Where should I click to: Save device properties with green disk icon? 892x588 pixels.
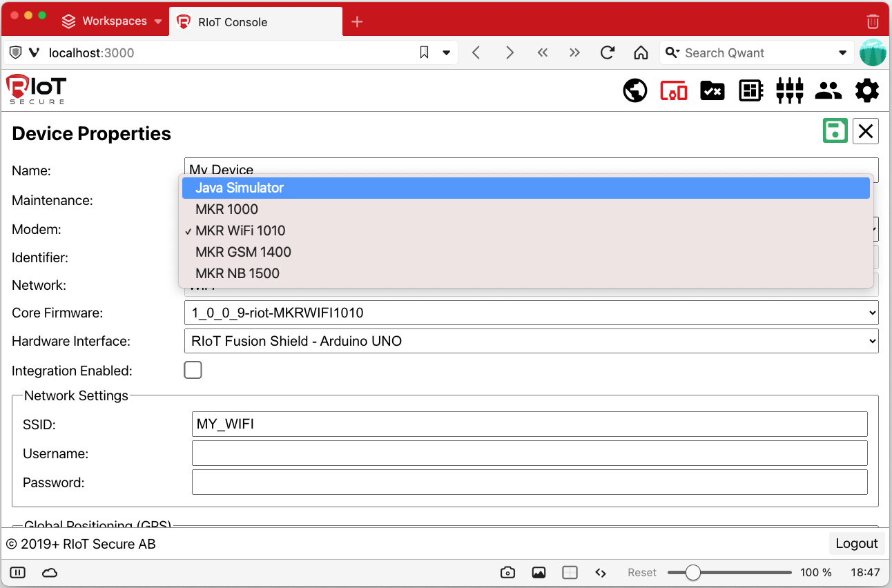point(835,130)
